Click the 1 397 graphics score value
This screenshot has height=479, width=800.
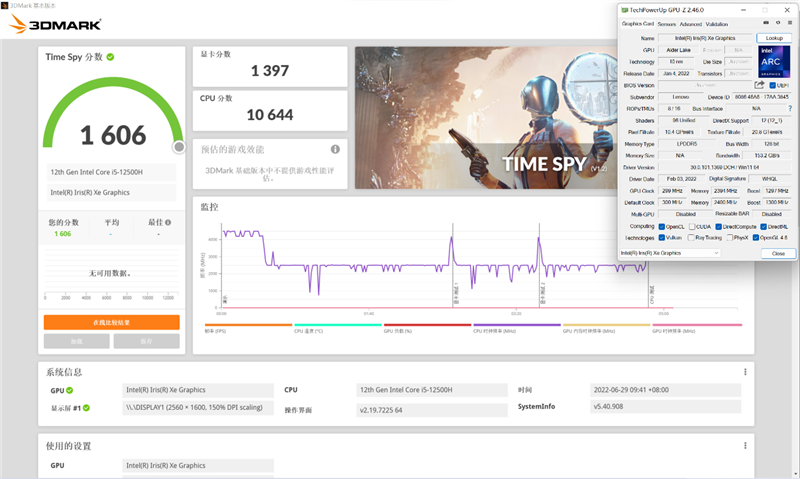[270, 71]
